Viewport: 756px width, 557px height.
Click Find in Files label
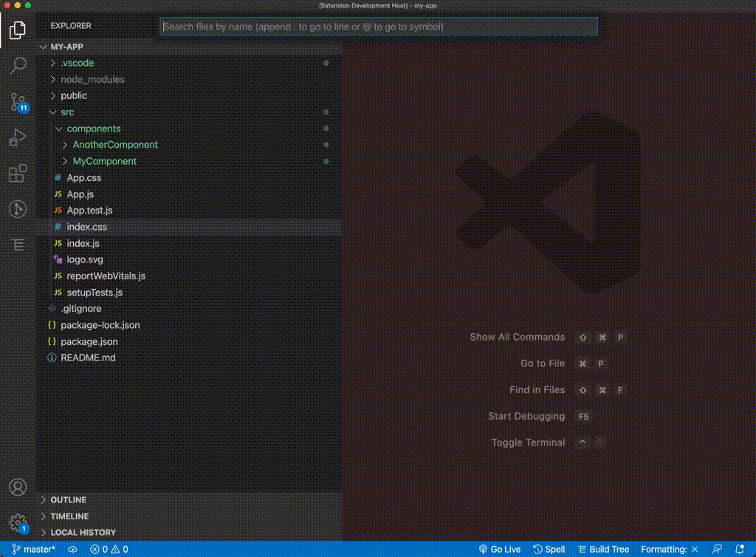pos(537,389)
